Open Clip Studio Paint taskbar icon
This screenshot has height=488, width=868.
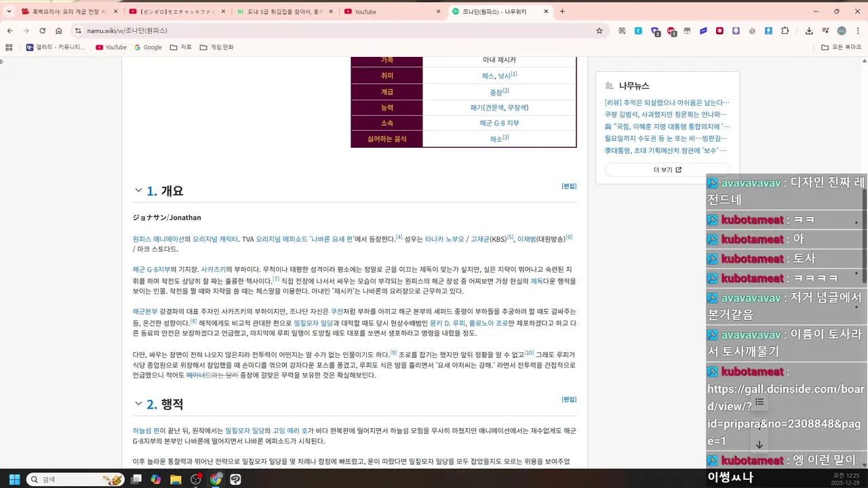[x=235, y=479]
